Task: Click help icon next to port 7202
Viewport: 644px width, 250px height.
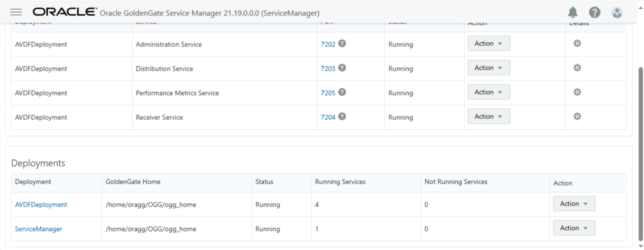Action: point(341,43)
